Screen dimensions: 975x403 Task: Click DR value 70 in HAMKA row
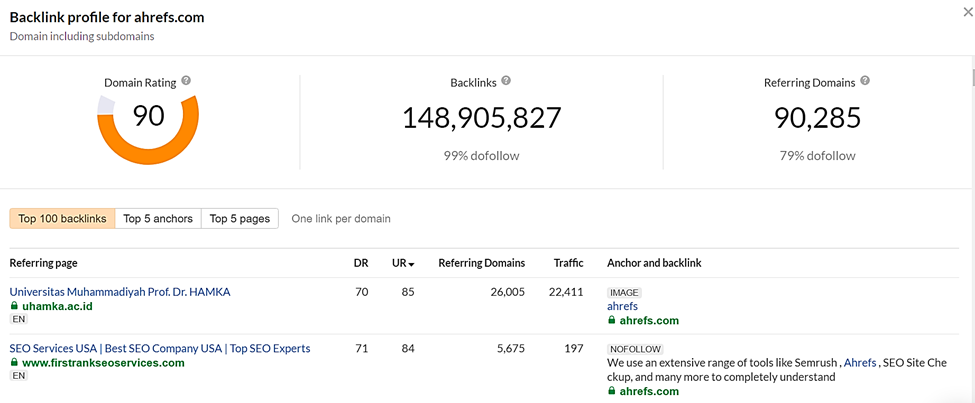tap(361, 292)
